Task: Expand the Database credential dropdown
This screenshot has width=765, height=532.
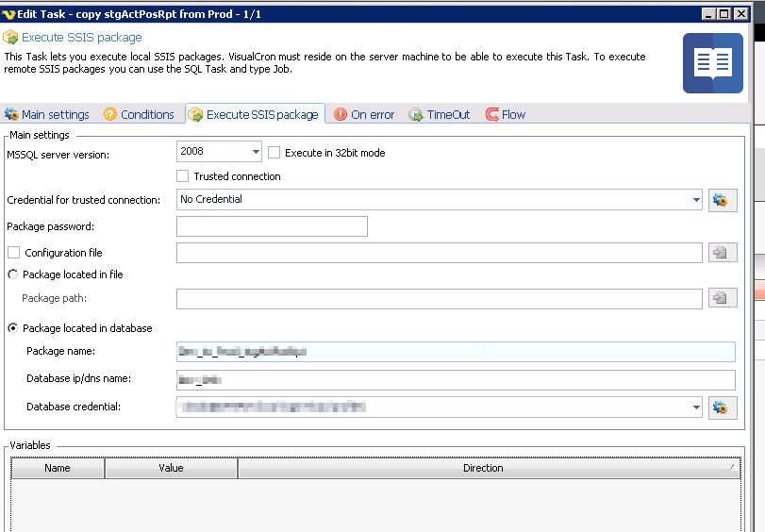Action: 696,407
